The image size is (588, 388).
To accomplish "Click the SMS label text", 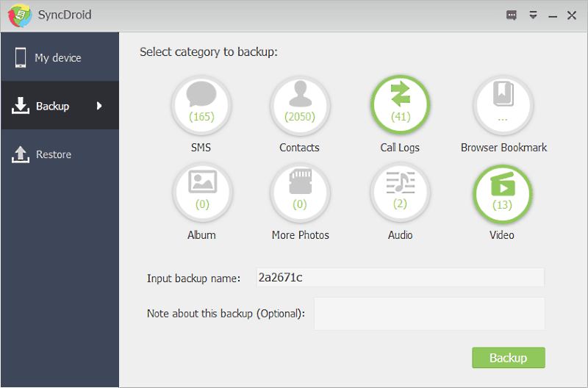I will [x=201, y=147].
